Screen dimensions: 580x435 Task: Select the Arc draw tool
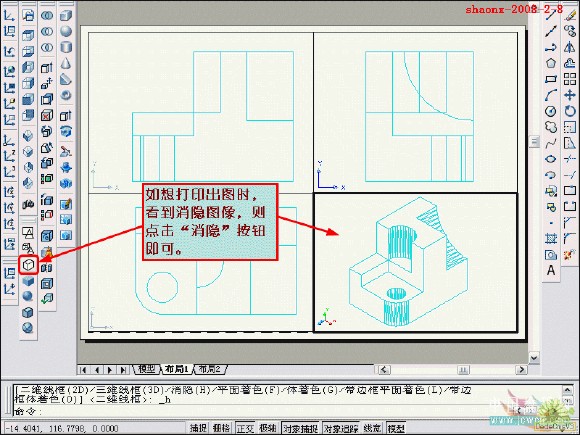point(551,95)
